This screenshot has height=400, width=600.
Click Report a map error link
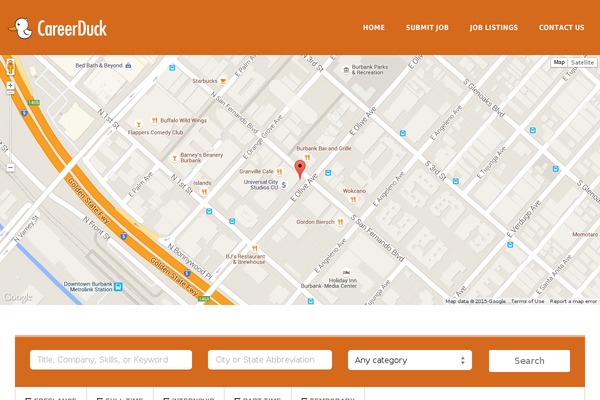point(573,301)
